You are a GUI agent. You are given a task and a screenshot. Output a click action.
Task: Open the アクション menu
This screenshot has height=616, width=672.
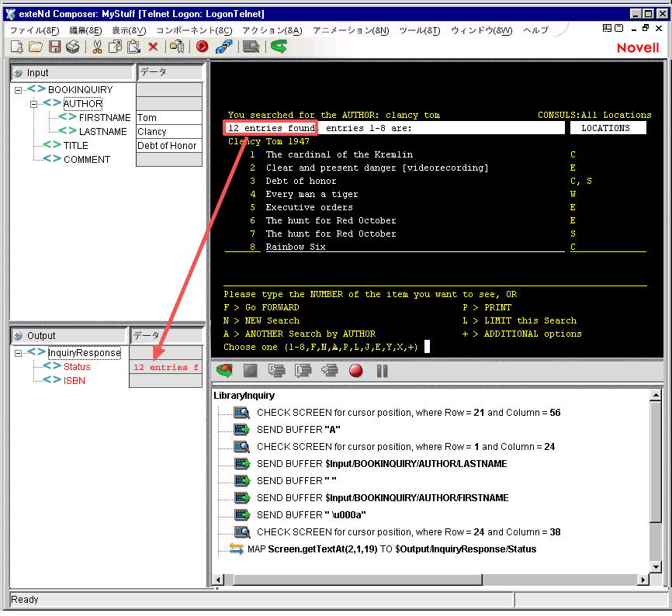pos(272,30)
